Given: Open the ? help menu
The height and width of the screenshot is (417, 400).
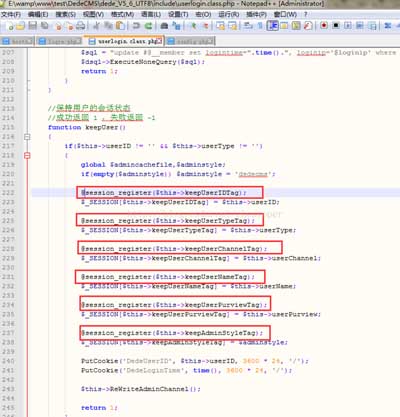Looking at the screenshot, I should tap(306, 14).
